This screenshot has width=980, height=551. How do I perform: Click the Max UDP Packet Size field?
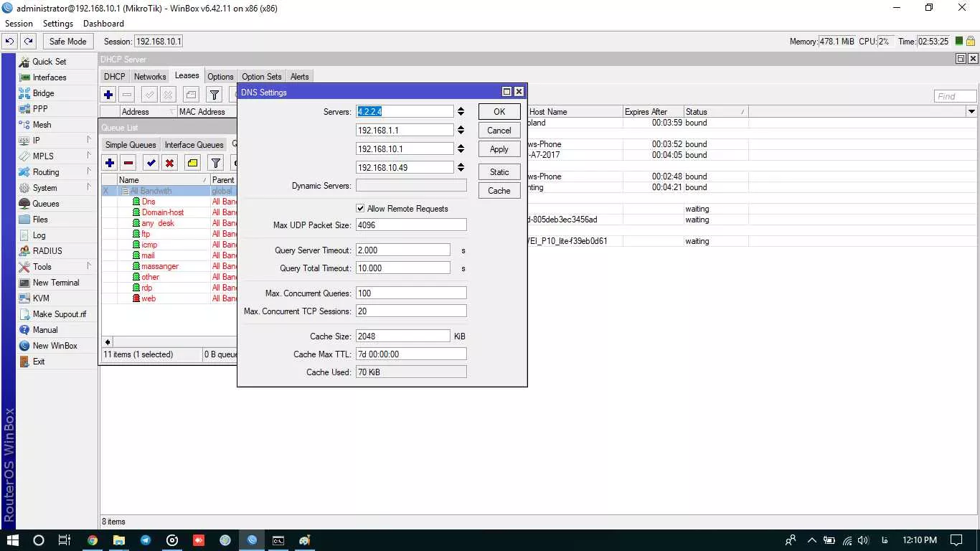click(x=411, y=225)
